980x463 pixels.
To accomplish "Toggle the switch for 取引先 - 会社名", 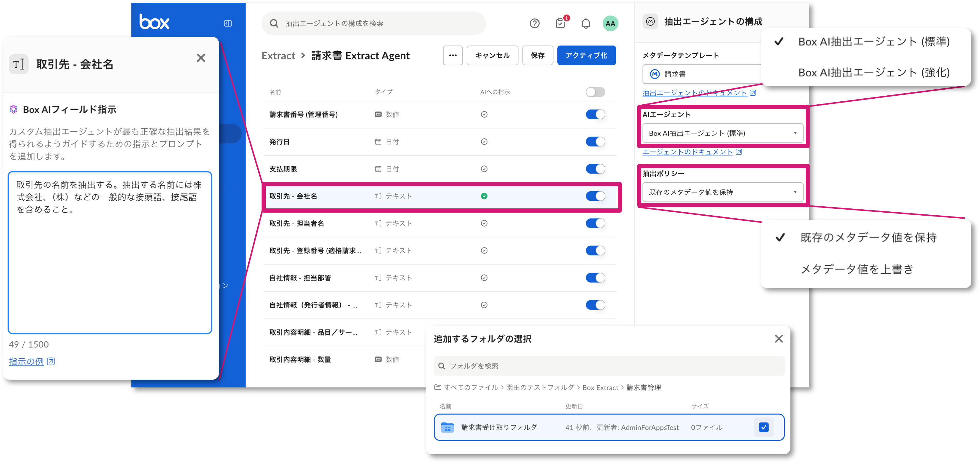I will click(595, 196).
